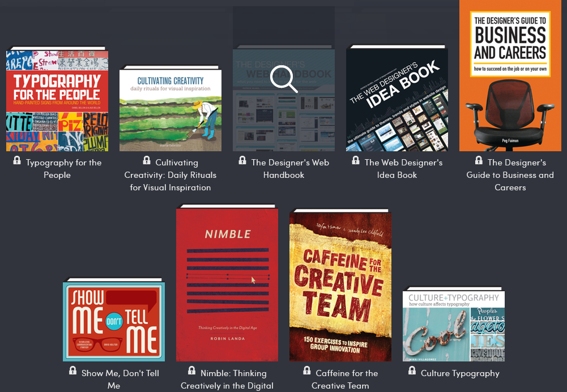Click the magnifier icon on Designer's Web Handbook cover
This screenshot has width=567, height=392.
point(284,79)
